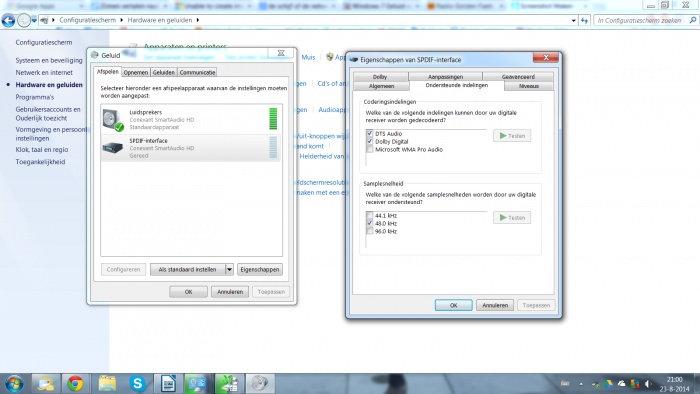The image size is (700, 394).
Task: Open the Windows Start menu
Action: pyautogui.click(x=14, y=383)
